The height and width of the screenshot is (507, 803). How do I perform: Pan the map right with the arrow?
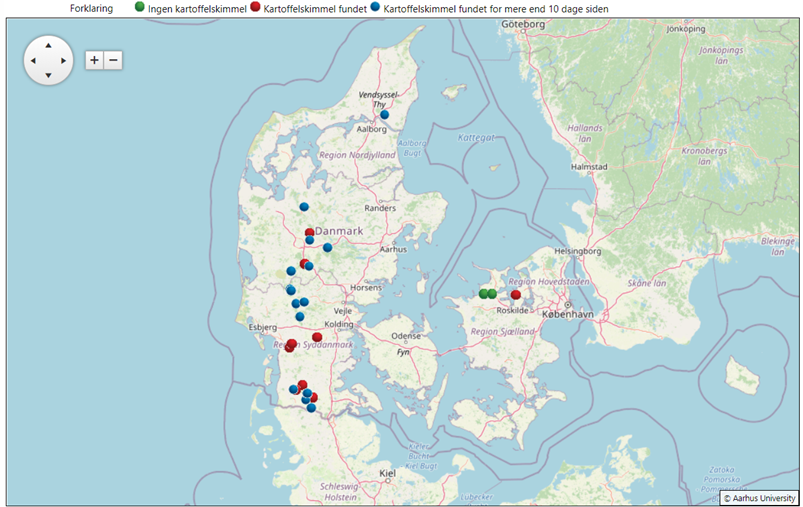tap(64, 61)
